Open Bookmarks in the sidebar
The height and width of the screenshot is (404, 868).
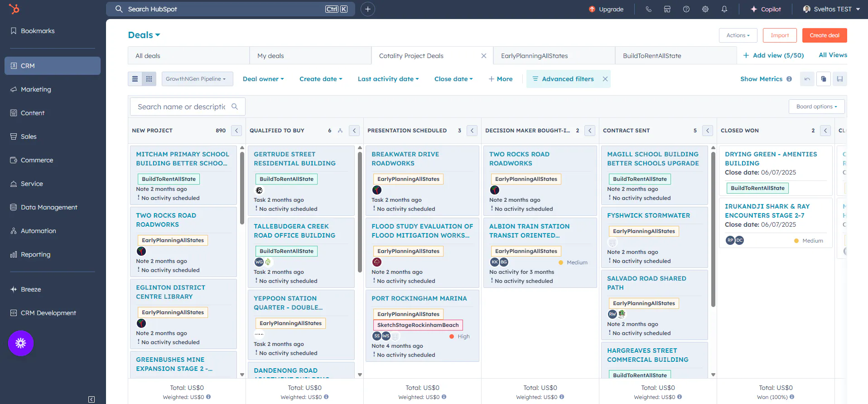[53, 31]
